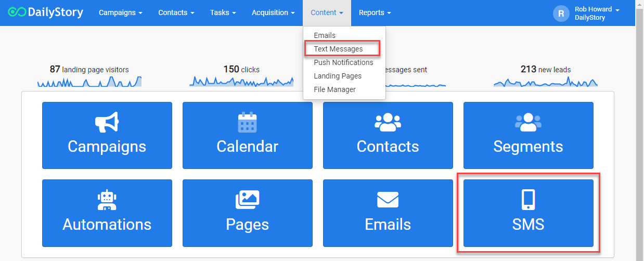This screenshot has width=644, height=261.
Task: Click the round R user avatar
Action: pos(561,14)
